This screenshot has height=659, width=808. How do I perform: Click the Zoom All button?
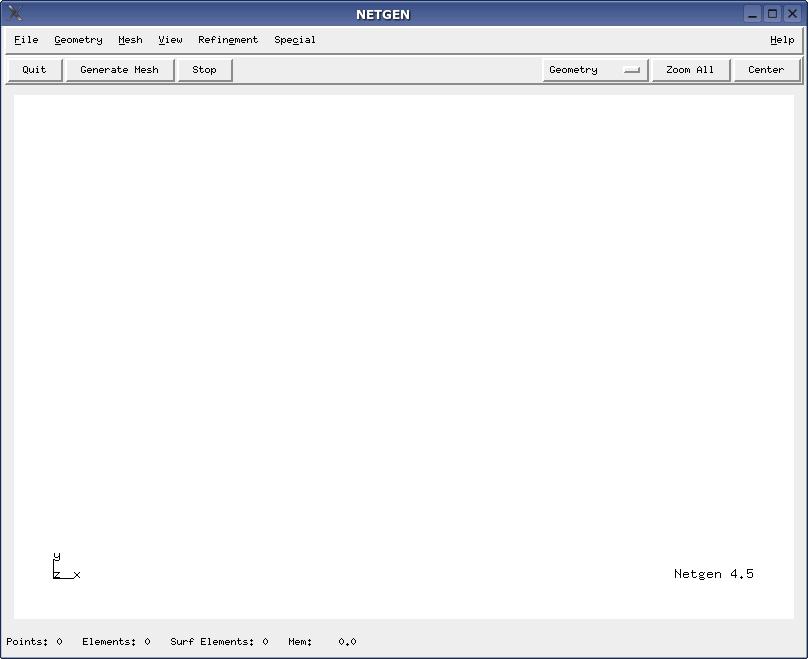(x=690, y=70)
